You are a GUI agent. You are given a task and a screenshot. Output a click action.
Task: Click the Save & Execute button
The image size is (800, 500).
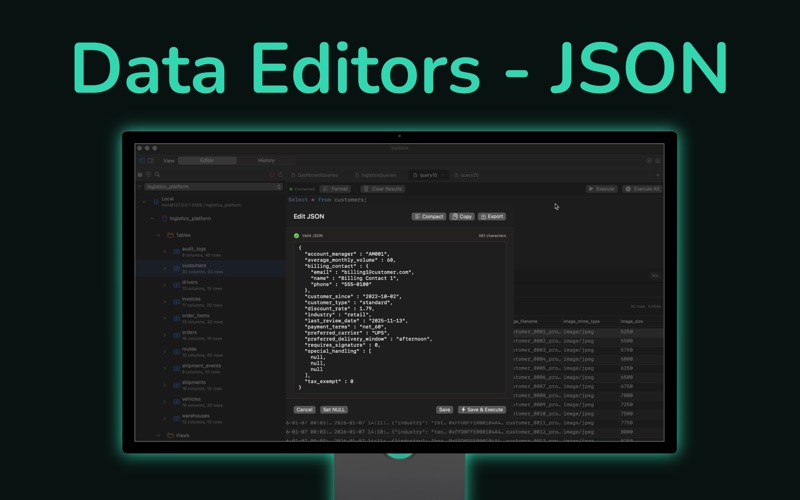[x=482, y=410]
